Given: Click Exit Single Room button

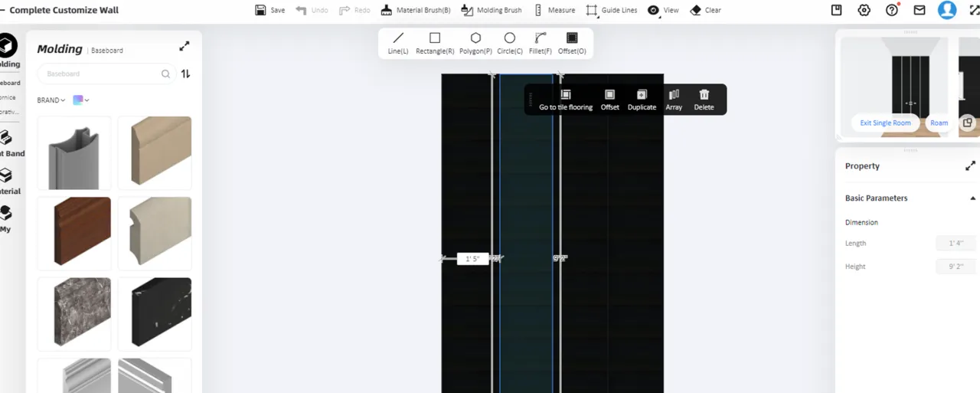Looking at the screenshot, I should pos(885,123).
